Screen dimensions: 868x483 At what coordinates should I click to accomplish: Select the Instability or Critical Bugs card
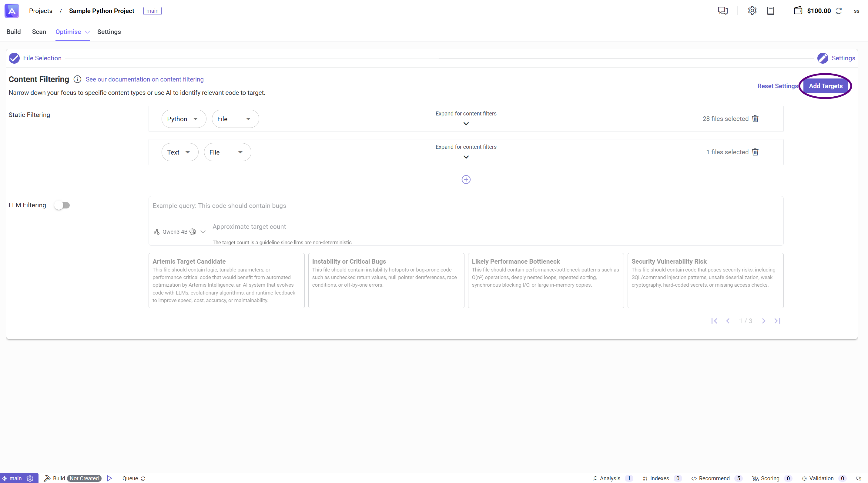click(386, 280)
